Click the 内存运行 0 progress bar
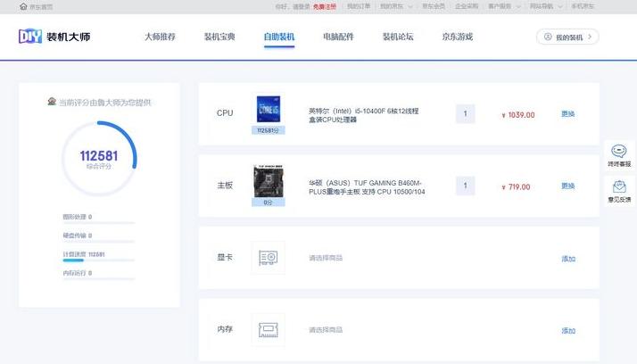 [x=99, y=278]
